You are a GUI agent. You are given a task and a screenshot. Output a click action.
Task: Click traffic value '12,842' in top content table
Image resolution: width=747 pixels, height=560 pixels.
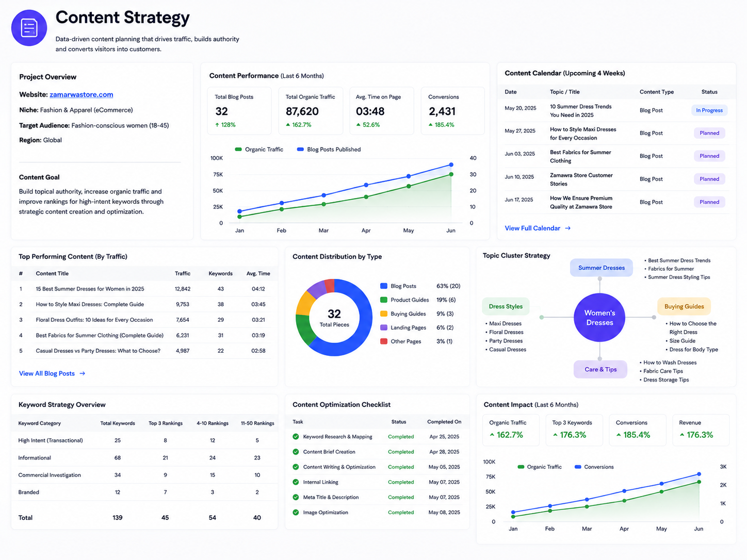pyautogui.click(x=183, y=289)
